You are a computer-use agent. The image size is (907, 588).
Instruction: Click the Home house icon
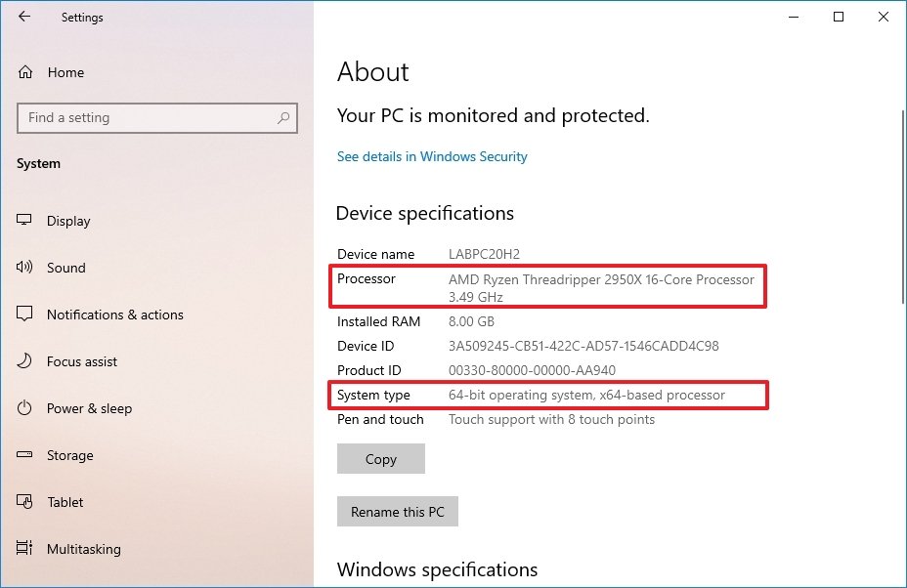coord(23,71)
